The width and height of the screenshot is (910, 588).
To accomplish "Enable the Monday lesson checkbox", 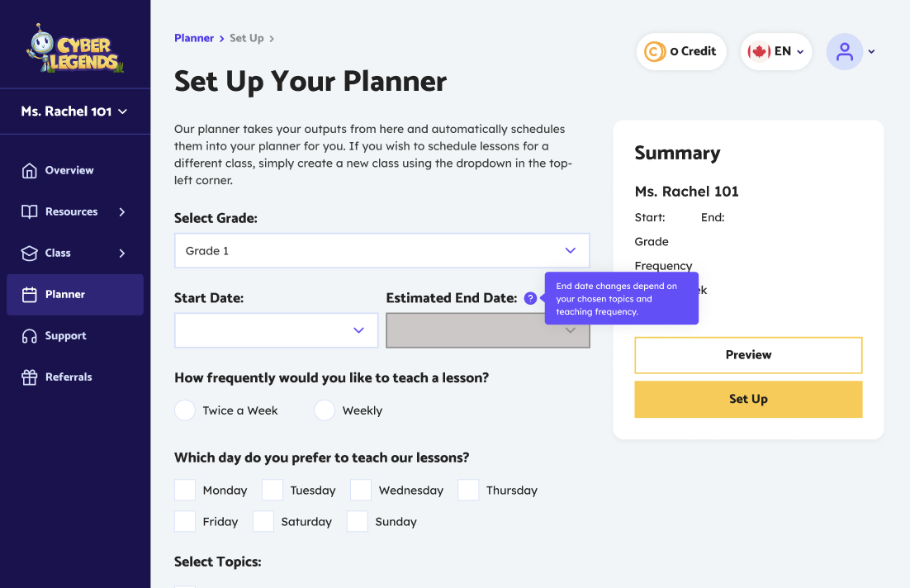I will 184,490.
